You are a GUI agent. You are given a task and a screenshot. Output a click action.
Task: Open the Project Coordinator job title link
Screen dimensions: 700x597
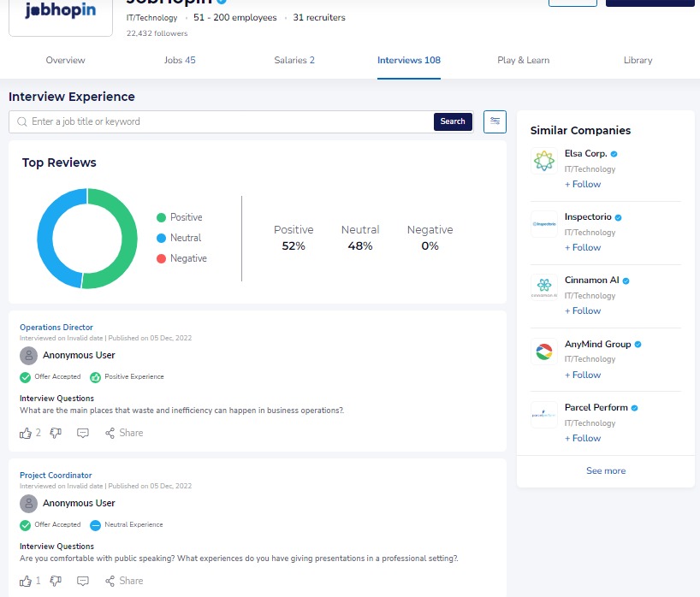[x=56, y=476]
